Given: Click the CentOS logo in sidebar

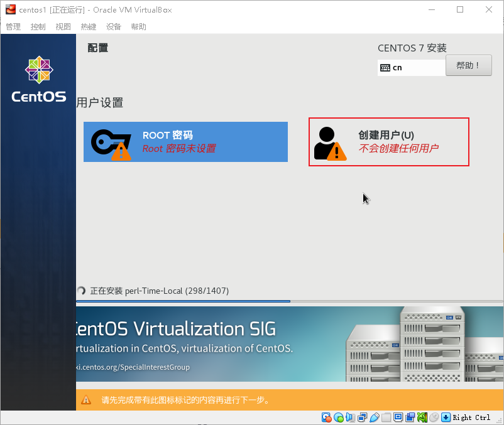Looking at the screenshot, I should [39, 79].
